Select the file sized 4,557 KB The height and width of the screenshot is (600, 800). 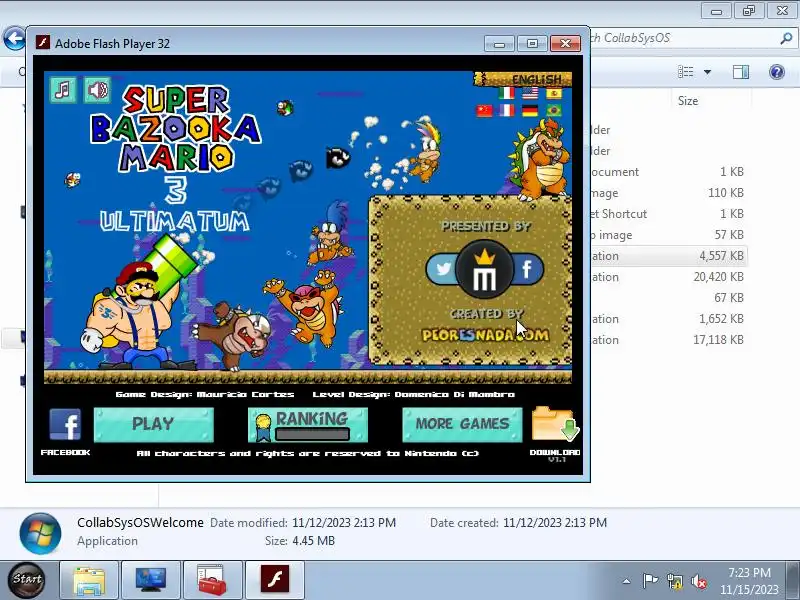[x=668, y=256]
